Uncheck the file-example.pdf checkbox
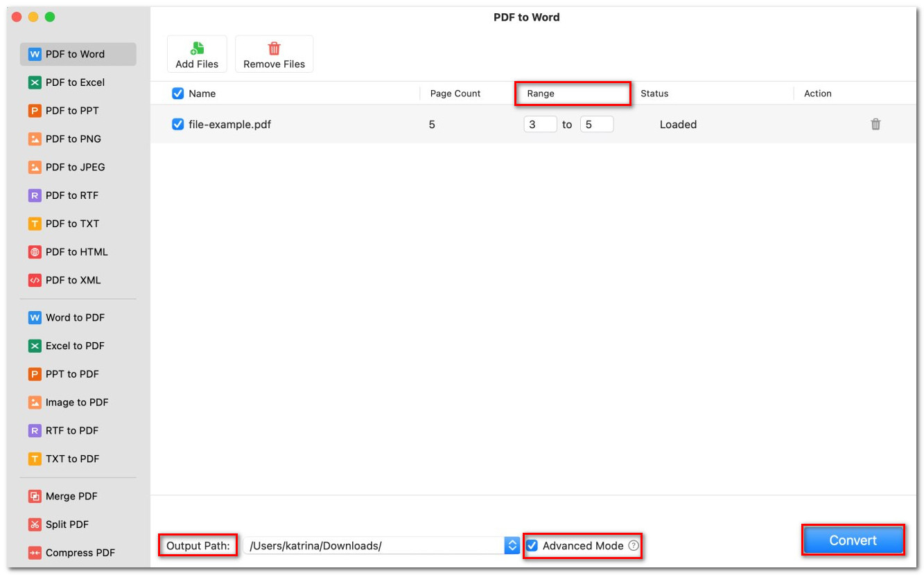The width and height of the screenshot is (924, 575). click(x=177, y=125)
